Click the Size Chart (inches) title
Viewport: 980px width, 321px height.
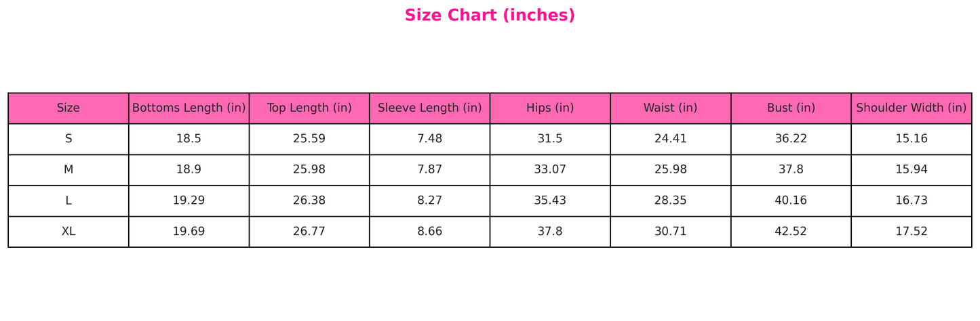(x=490, y=16)
